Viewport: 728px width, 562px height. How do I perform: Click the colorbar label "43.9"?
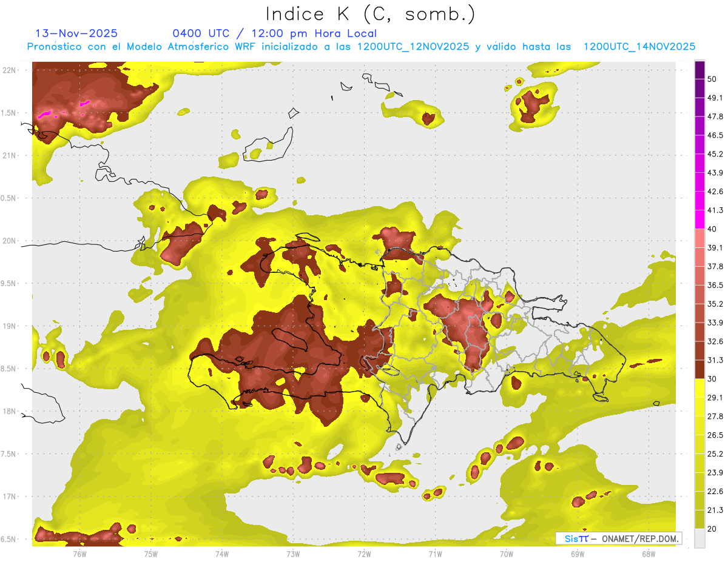coord(715,173)
